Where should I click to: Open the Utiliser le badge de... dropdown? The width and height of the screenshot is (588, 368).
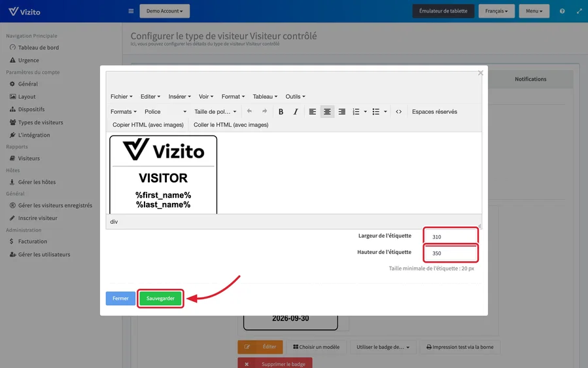click(x=383, y=347)
